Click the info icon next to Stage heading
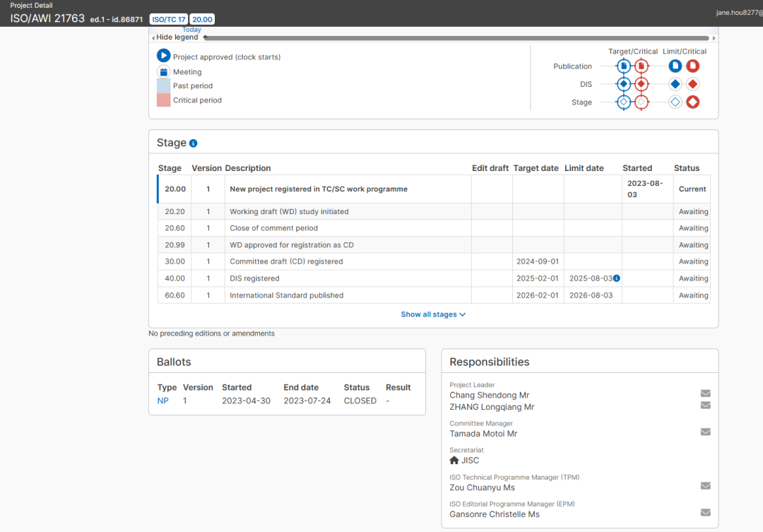Image resolution: width=763 pixels, height=532 pixels. point(194,143)
